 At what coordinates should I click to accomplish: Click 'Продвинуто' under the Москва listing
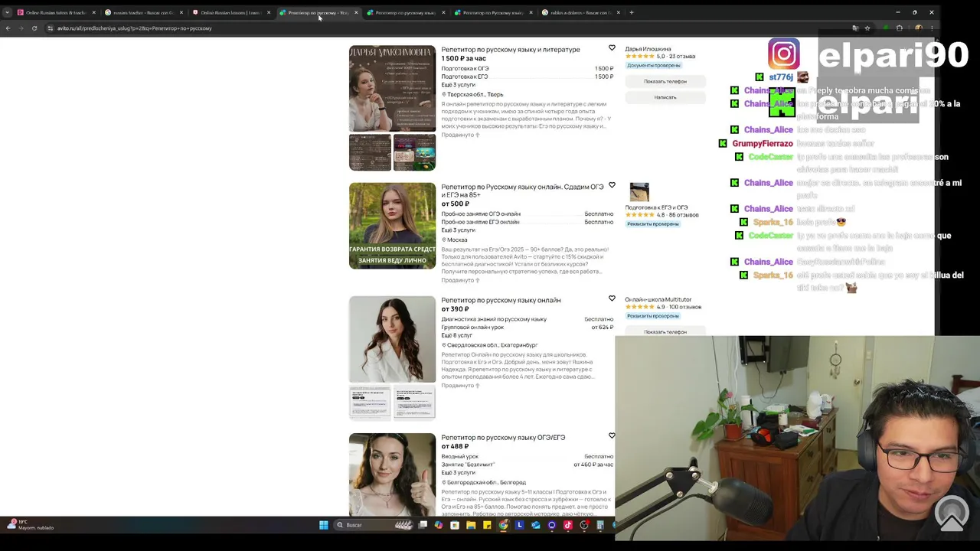pos(460,280)
